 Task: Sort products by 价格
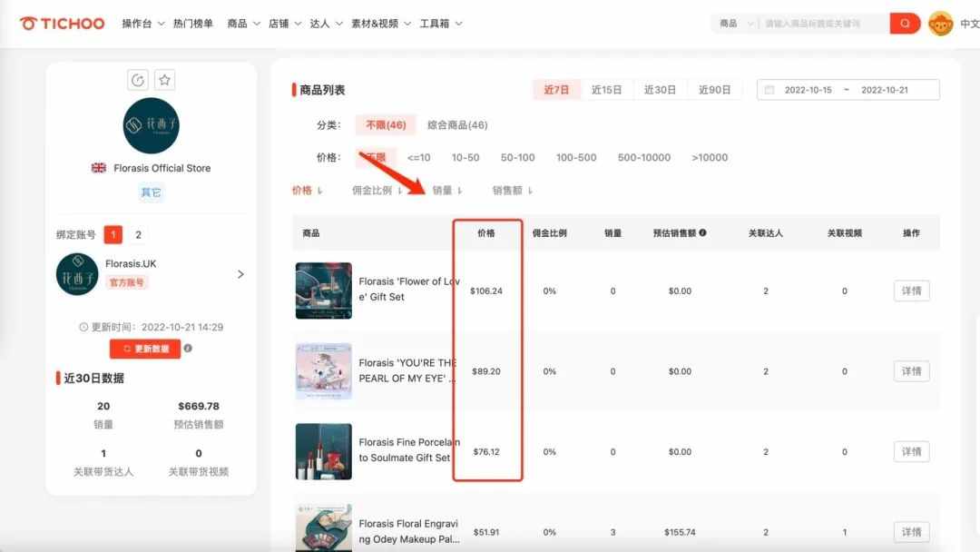[307, 190]
